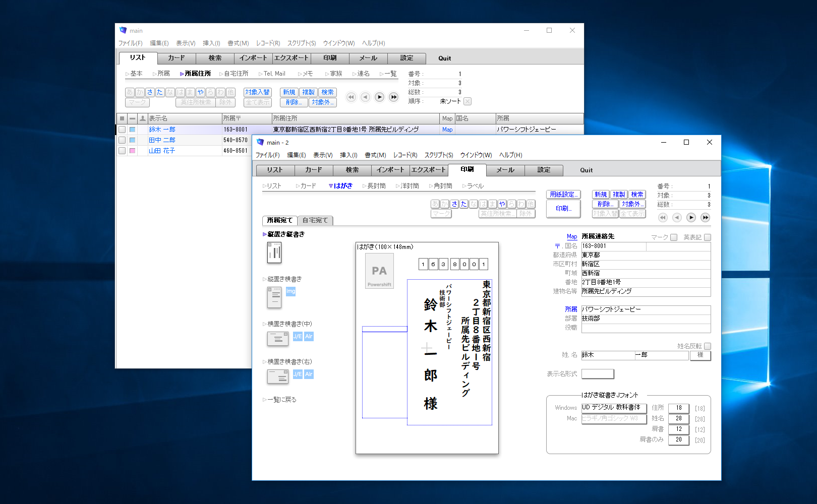Click the 用紙設定... button
This screenshot has width=817, height=504.
pos(563,195)
